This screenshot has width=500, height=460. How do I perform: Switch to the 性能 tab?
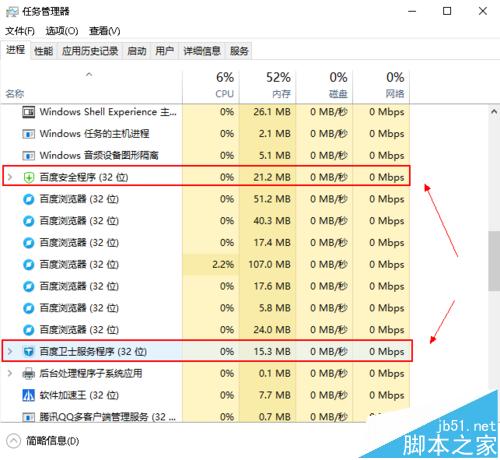tap(44, 51)
